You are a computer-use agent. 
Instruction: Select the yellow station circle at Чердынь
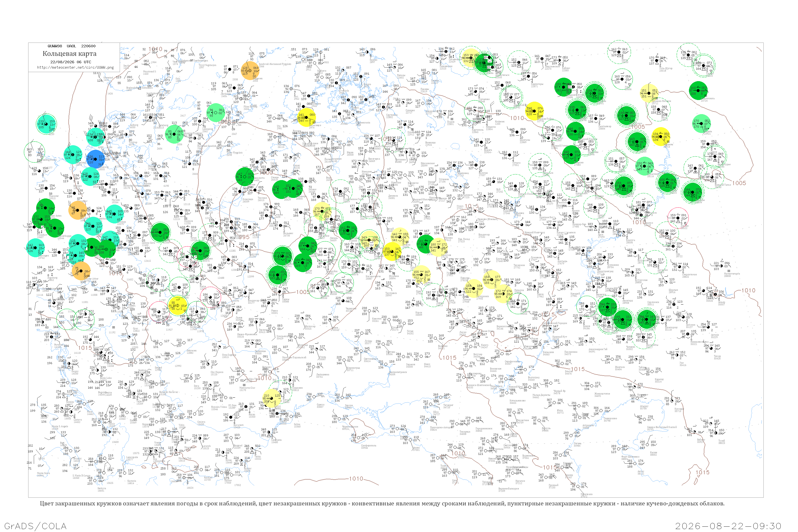coord(660,136)
